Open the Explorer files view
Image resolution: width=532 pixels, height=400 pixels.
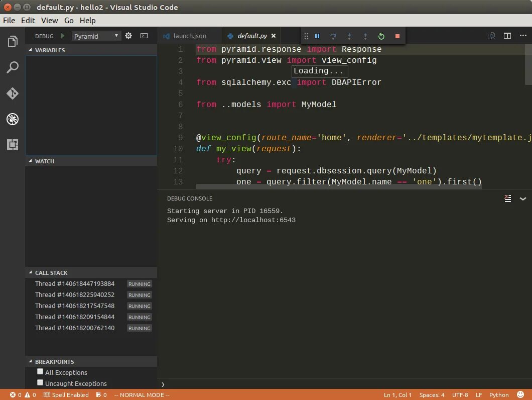tap(13, 42)
